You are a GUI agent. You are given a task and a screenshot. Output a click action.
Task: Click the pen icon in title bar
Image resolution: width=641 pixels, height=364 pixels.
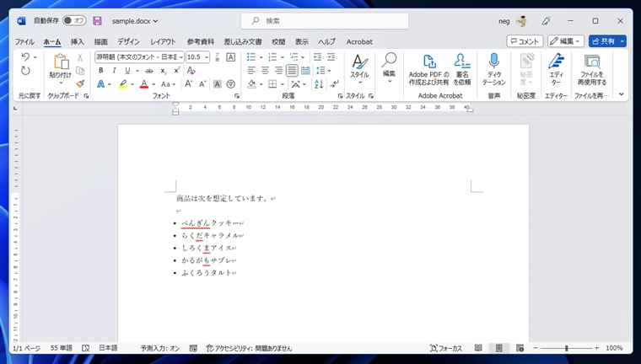pos(546,21)
